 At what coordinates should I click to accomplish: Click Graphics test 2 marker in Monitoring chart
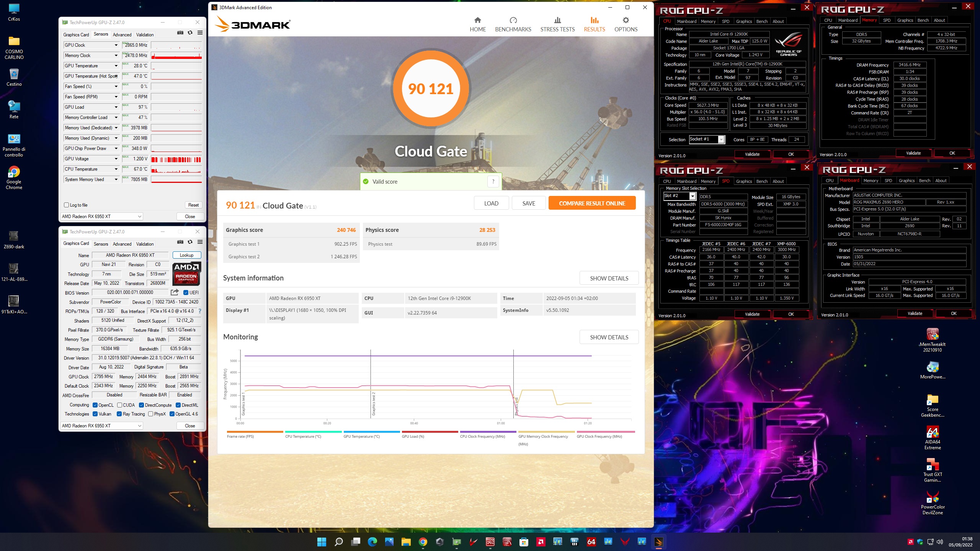(374, 404)
